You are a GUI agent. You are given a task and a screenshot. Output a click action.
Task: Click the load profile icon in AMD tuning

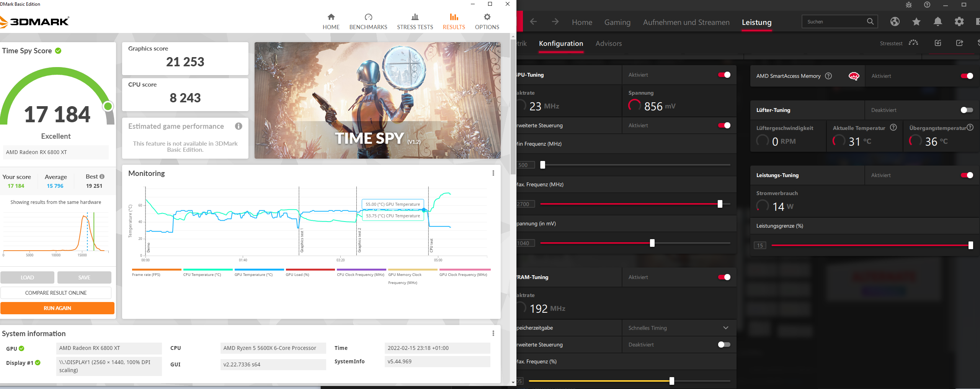[x=938, y=43]
